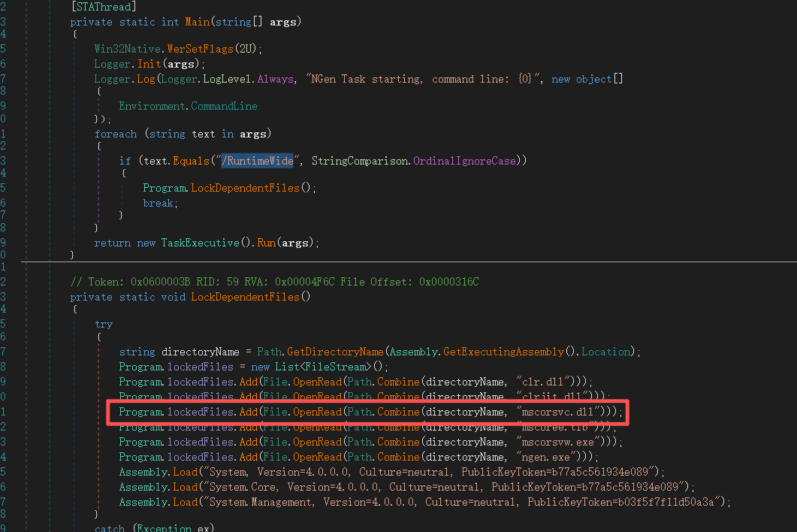Click the System.Core assembly name string
This screenshot has height=532, width=797.
[x=442, y=487]
